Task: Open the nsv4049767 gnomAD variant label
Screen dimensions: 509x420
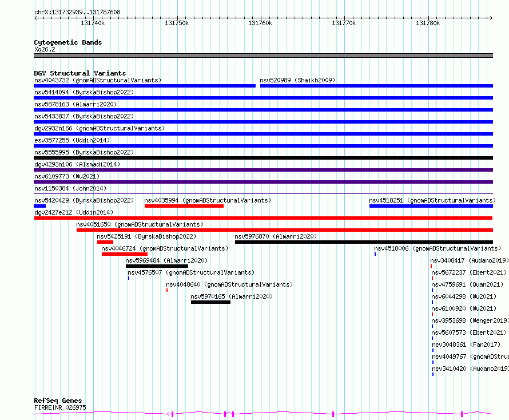Action: (470, 356)
